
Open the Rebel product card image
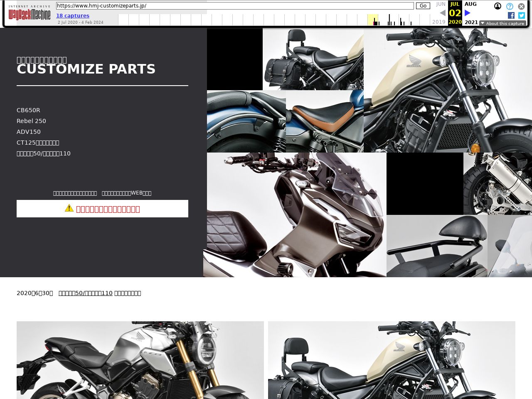coord(392,360)
